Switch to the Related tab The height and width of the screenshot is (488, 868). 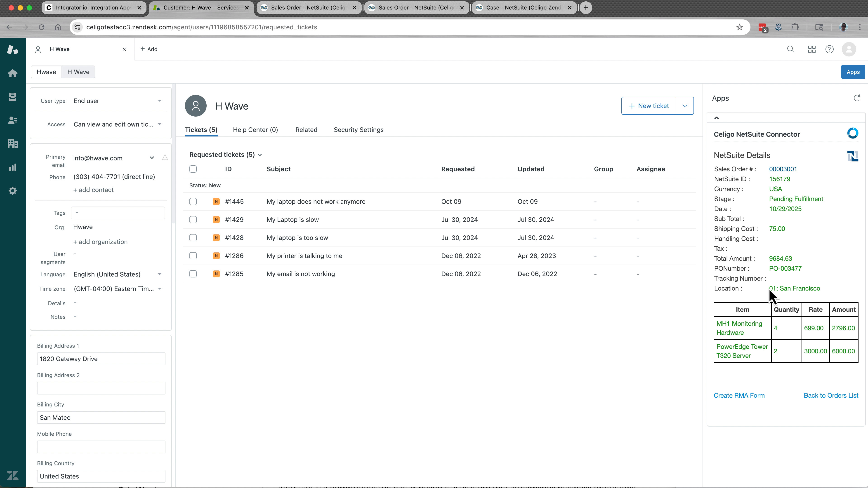(x=306, y=130)
